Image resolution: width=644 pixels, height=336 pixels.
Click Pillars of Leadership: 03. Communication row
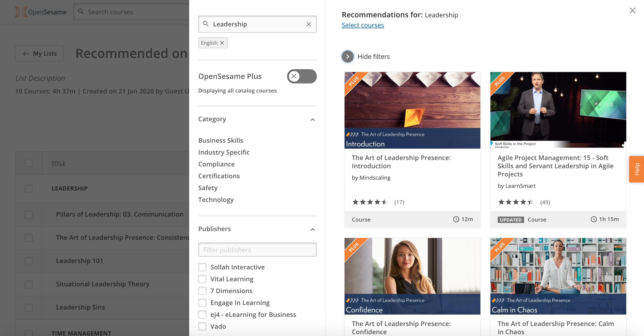[x=119, y=214]
